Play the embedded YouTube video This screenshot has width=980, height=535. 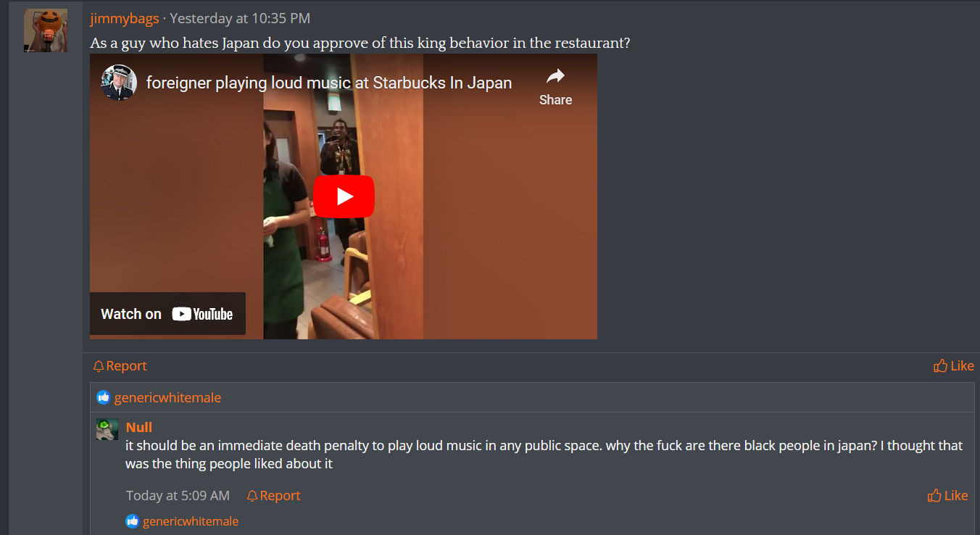344,196
